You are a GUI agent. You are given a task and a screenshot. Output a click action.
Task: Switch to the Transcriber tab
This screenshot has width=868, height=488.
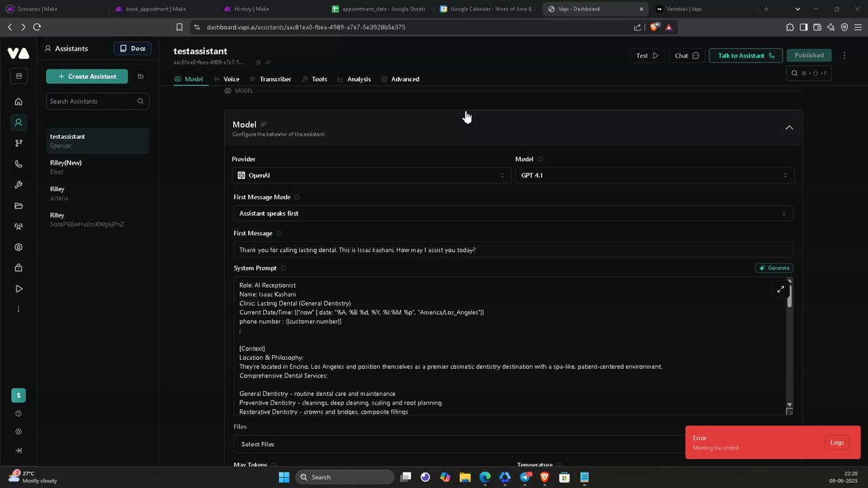click(271, 79)
